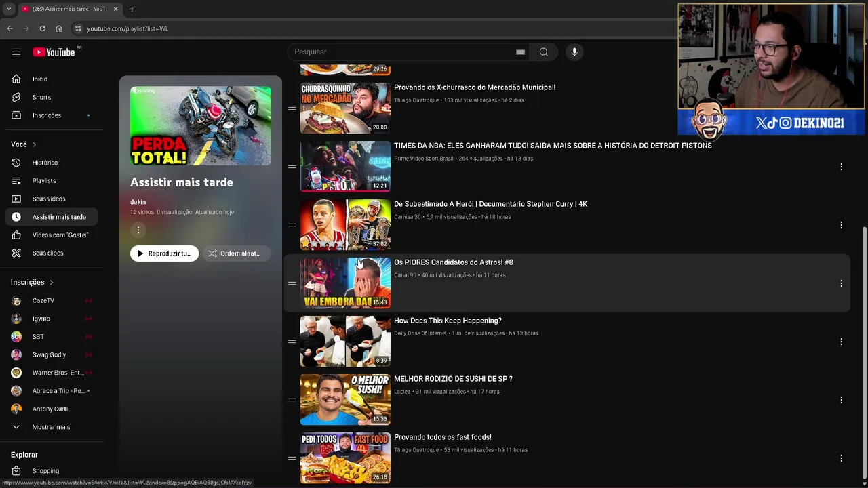Open options menu for Stephen Curry documentary

coord(841,225)
